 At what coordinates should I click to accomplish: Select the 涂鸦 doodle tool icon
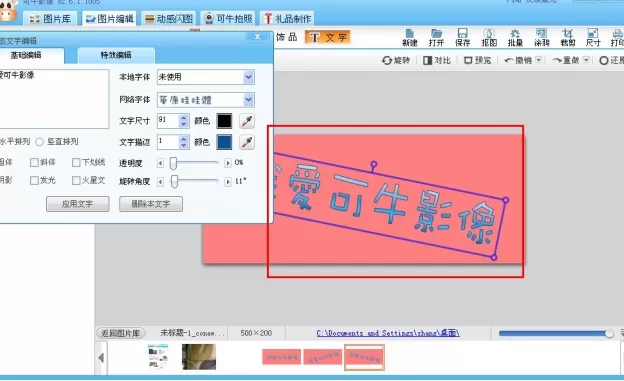pos(542,37)
